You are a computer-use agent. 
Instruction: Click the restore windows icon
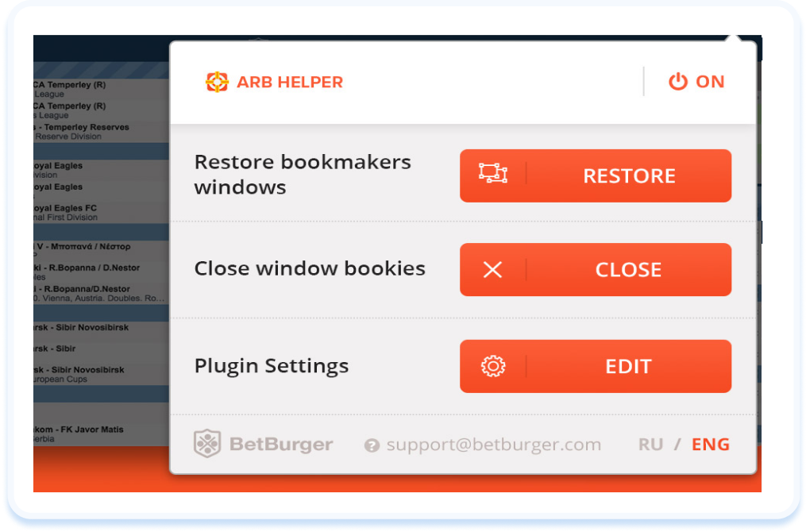pyautogui.click(x=493, y=173)
